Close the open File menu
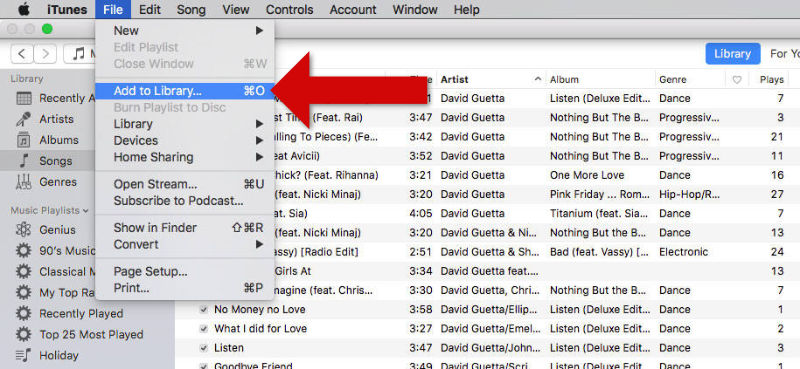Viewport: 800px width, 369px height. 113,10
